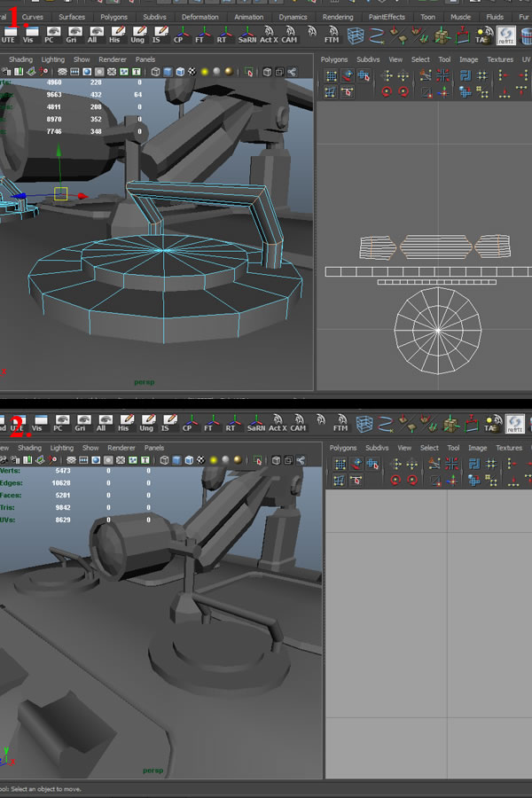Open Shading menu in upper viewport panel
Screen dimensions: 532x798
pos(21,59)
